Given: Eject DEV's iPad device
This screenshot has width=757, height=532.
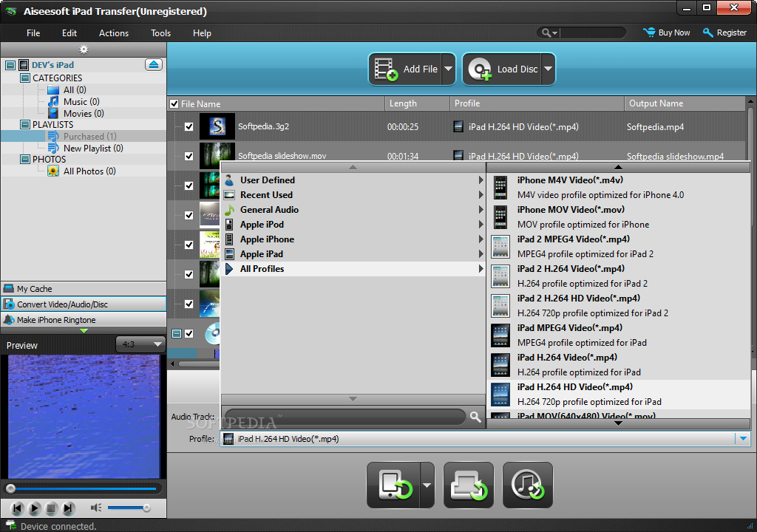Looking at the screenshot, I should (x=154, y=65).
